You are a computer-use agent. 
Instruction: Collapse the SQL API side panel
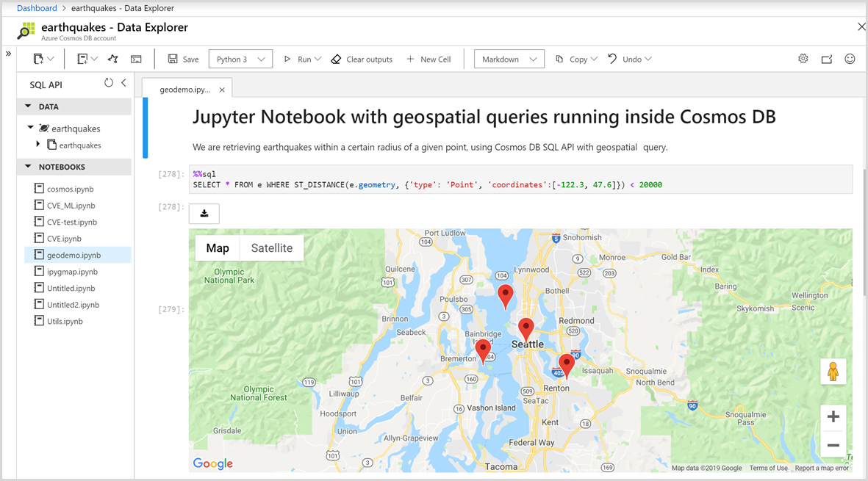point(124,83)
